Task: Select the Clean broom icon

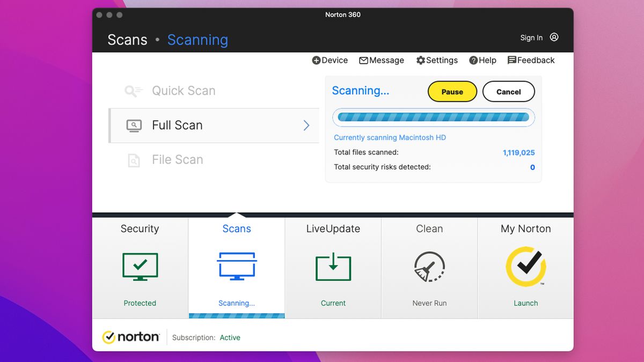Action: coord(429,267)
